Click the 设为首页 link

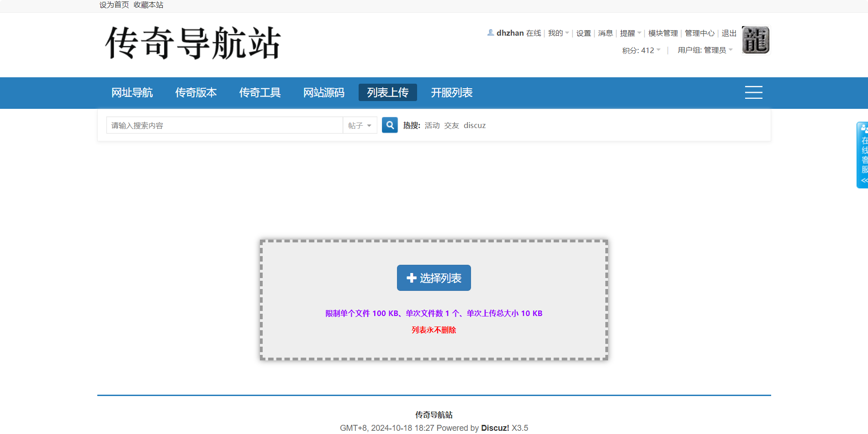point(114,5)
